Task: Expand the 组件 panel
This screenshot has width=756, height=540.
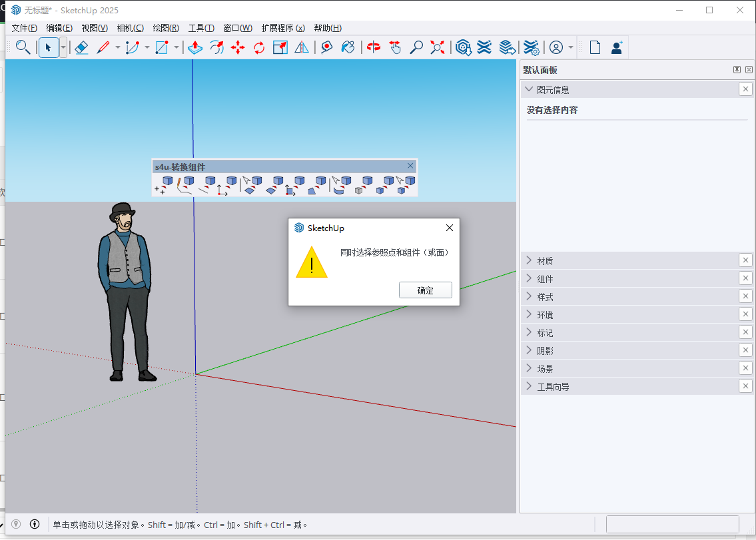Action: [529, 278]
